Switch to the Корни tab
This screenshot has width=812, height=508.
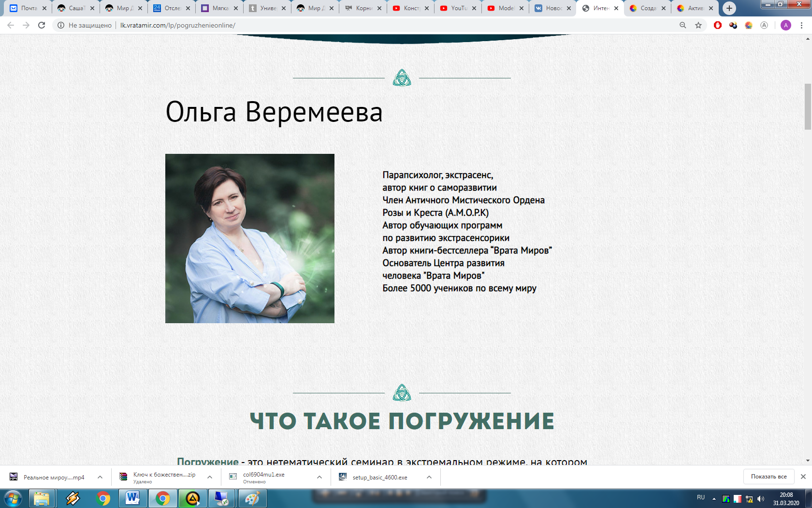tap(363, 8)
